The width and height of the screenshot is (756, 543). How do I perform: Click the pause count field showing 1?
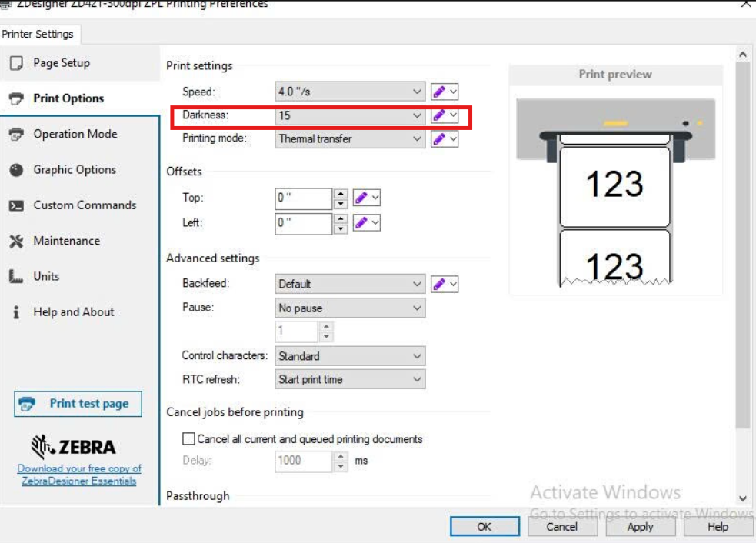[x=296, y=331]
